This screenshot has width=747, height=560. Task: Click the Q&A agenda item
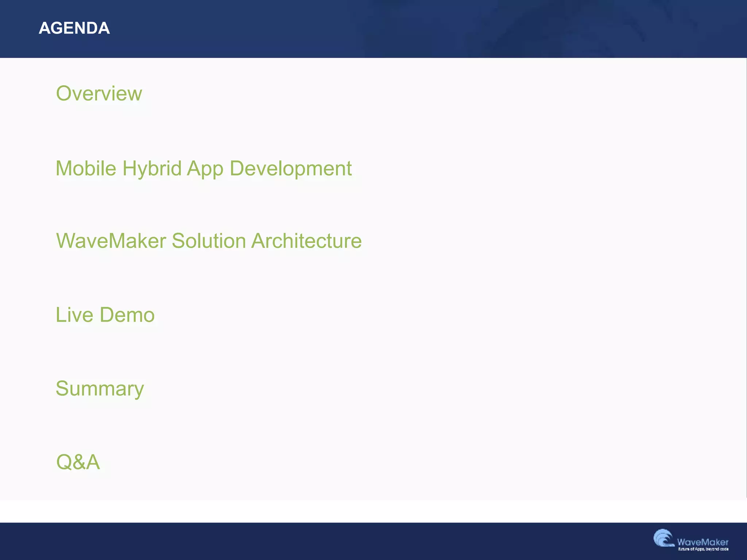coord(78,462)
